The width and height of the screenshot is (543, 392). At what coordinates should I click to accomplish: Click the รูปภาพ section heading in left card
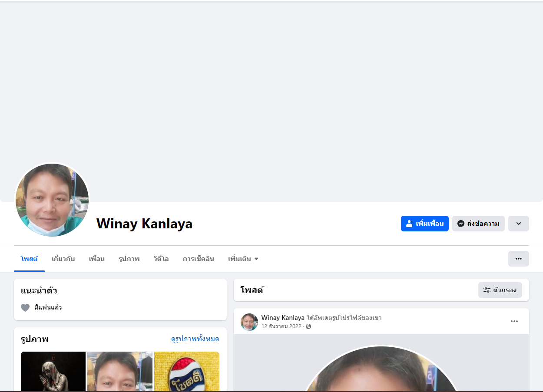[x=35, y=339]
